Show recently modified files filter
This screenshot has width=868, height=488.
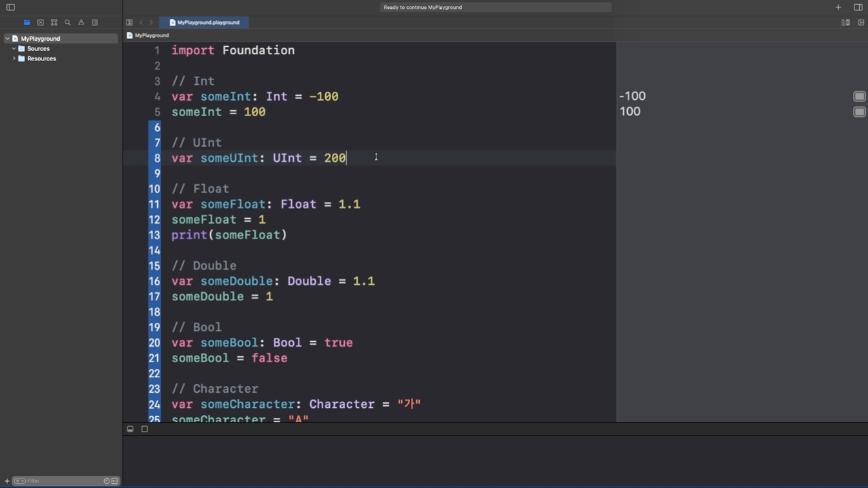point(107,481)
